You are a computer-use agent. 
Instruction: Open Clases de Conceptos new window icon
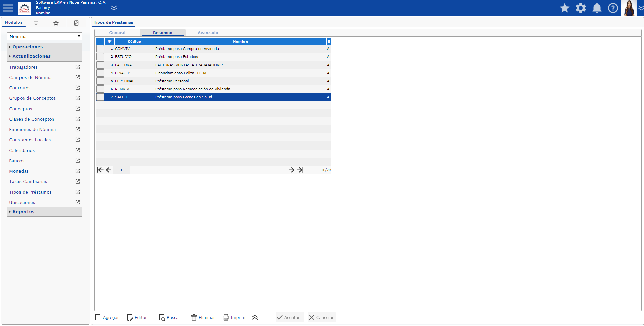tap(78, 119)
